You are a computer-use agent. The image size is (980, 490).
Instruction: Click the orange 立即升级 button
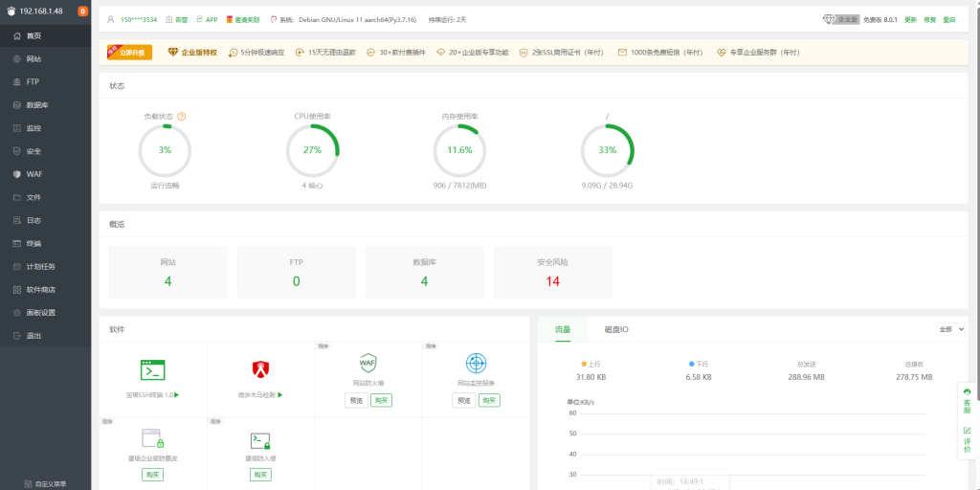tap(130, 53)
